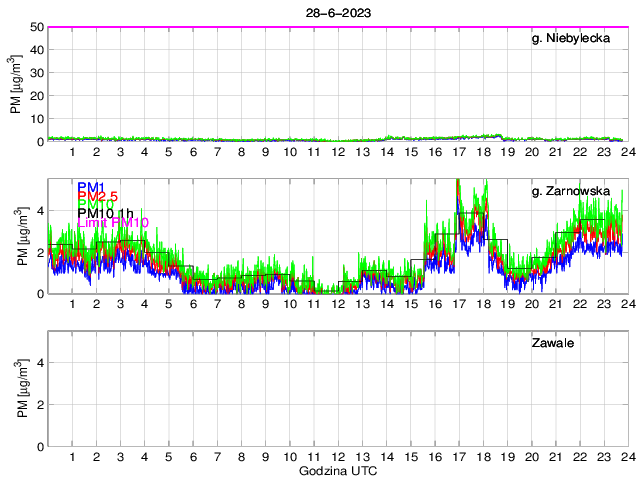Click the date title 28-6-2023
This screenshot has width=640, height=480.
tap(335, 11)
